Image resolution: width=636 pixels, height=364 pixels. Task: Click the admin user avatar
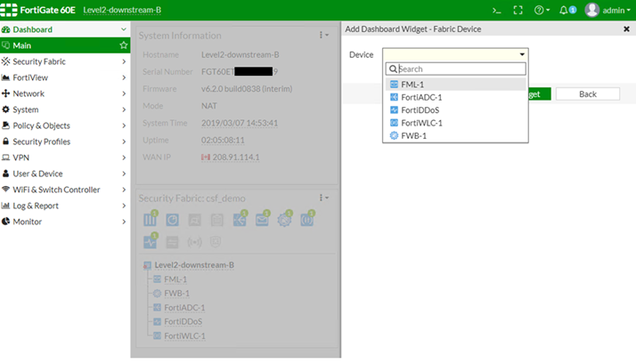(591, 10)
